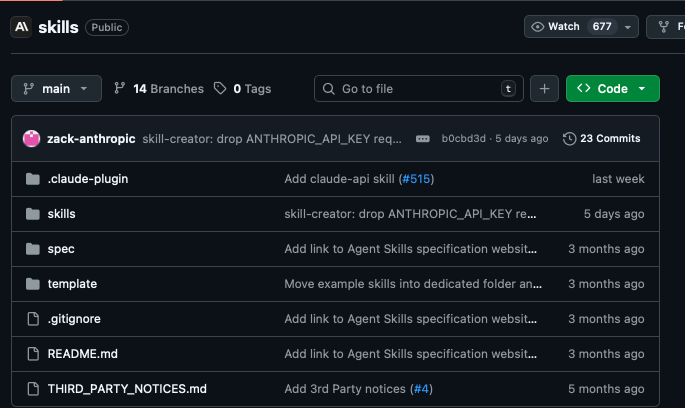Open the spec folder
This screenshot has height=408, width=685.
(x=61, y=249)
